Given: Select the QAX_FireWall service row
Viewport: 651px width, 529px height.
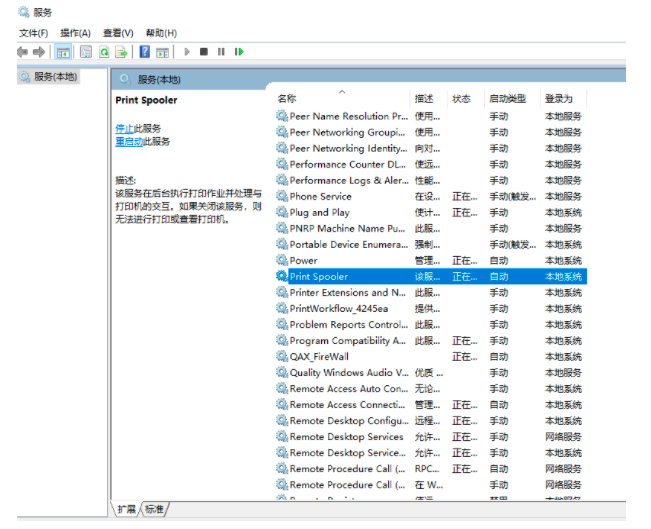Looking at the screenshot, I should [x=319, y=356].
